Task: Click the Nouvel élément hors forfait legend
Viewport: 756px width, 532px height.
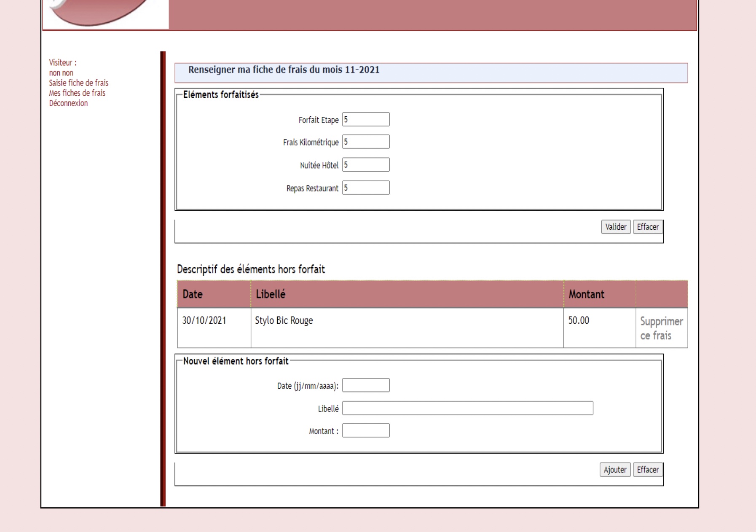Action: [x=236, y=361]
